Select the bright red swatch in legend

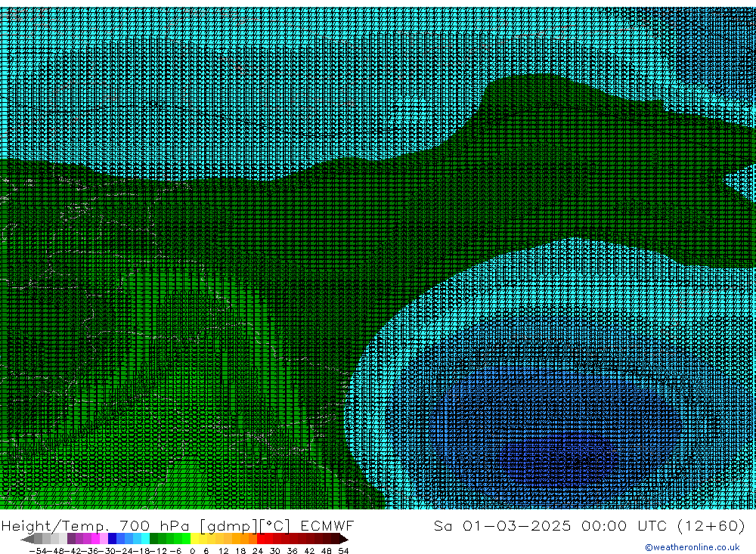click(266, 539)
